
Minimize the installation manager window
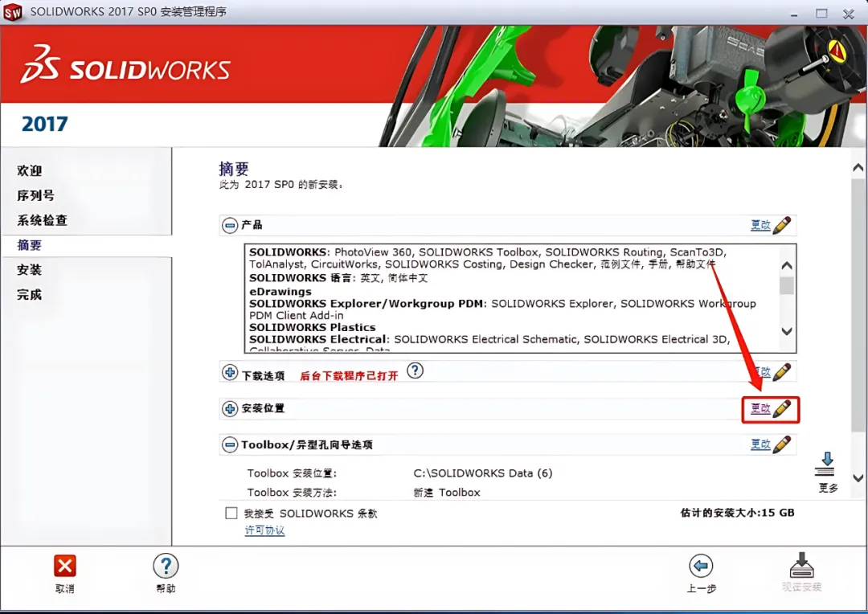794,14
